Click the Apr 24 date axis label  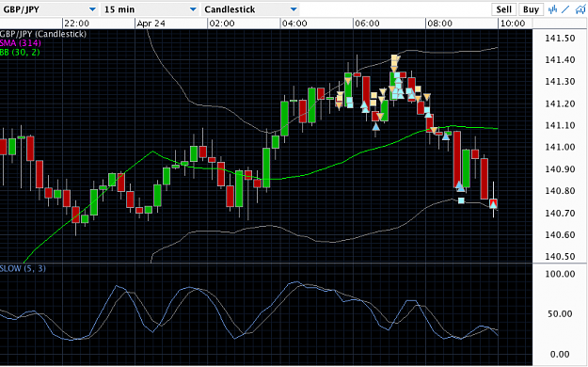click(x=151, y=24)
